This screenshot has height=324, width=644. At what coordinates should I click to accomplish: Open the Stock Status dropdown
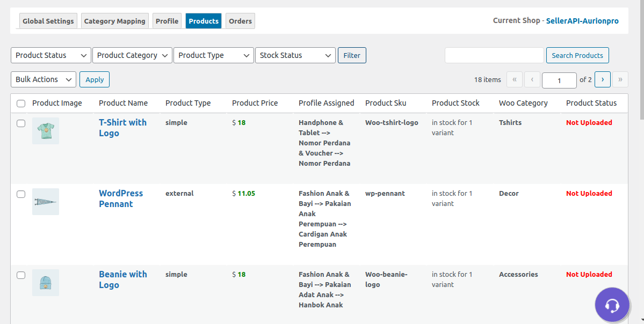[x=295, y=55]
